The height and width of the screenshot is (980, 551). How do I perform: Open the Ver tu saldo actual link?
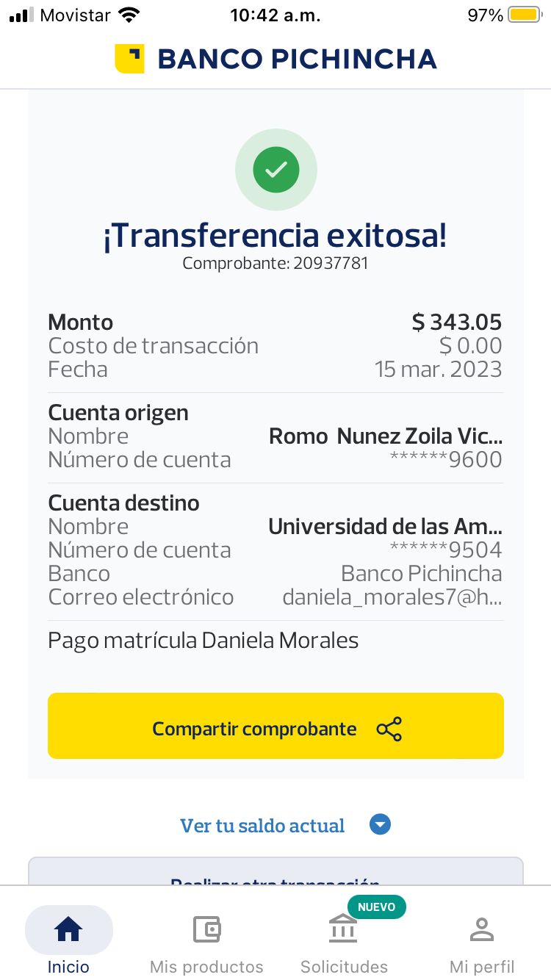(262, 826)
